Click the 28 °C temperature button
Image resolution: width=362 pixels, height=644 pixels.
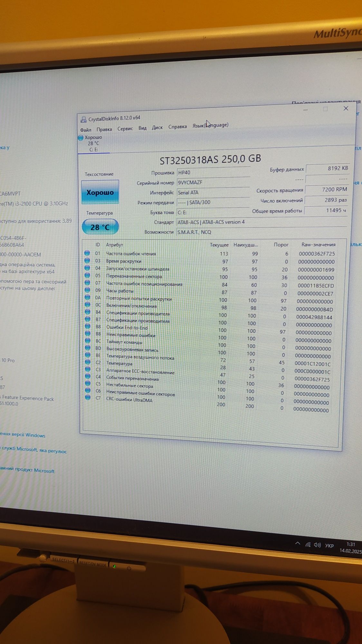tap(100, 227)
